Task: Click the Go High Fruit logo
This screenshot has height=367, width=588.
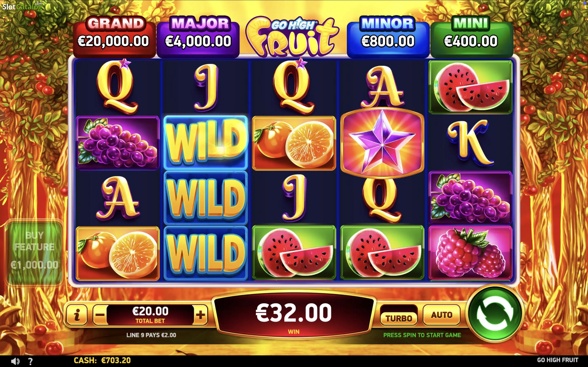Action: point(293,36)
